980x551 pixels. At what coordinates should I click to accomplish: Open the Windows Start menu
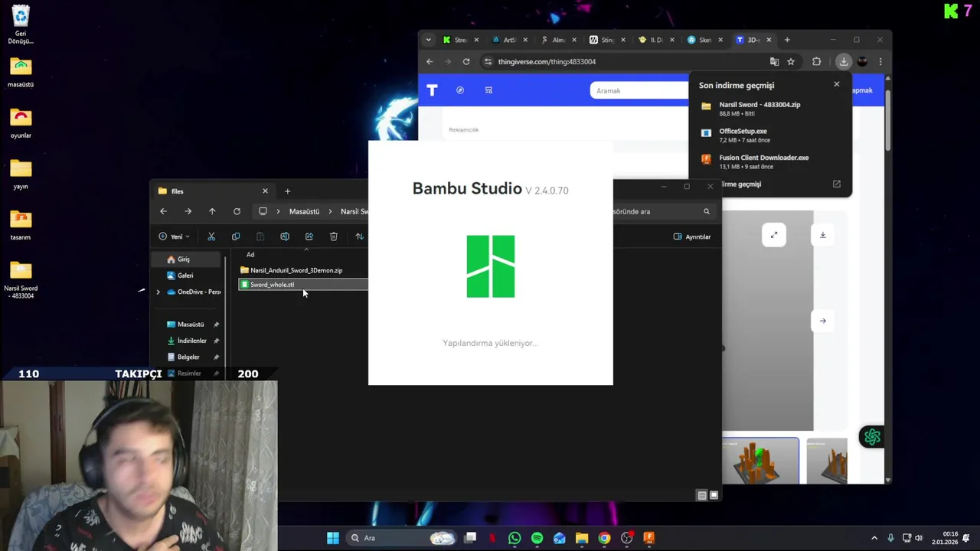333,538
